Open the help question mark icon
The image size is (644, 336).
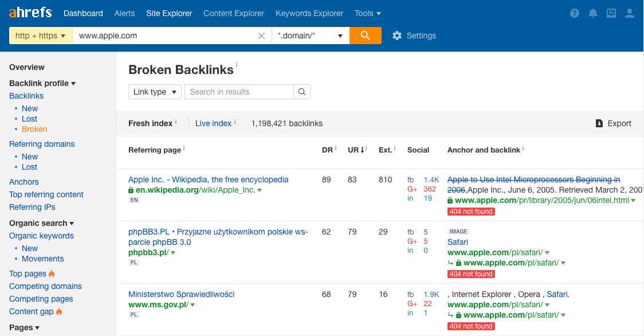575,13
